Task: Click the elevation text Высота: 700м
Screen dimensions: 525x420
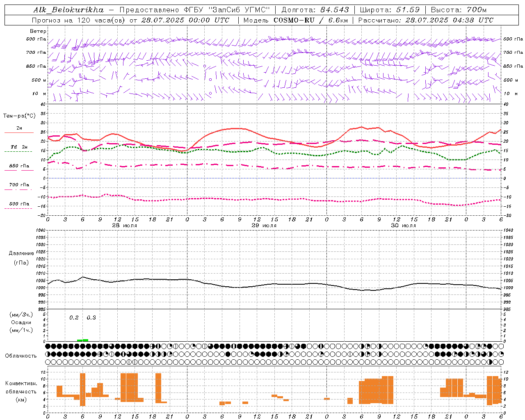Action: [x=459, y=10]
